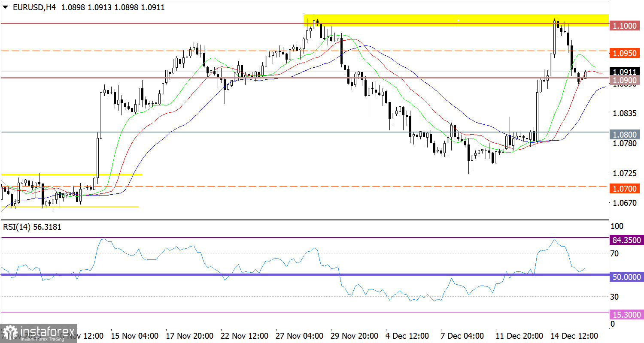Select the 1.0800 price level label

point(626,134)
